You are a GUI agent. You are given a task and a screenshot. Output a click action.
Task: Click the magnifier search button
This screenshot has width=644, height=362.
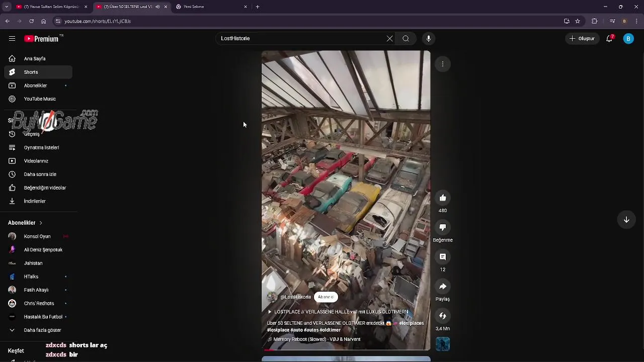click(x=406, y=39)
